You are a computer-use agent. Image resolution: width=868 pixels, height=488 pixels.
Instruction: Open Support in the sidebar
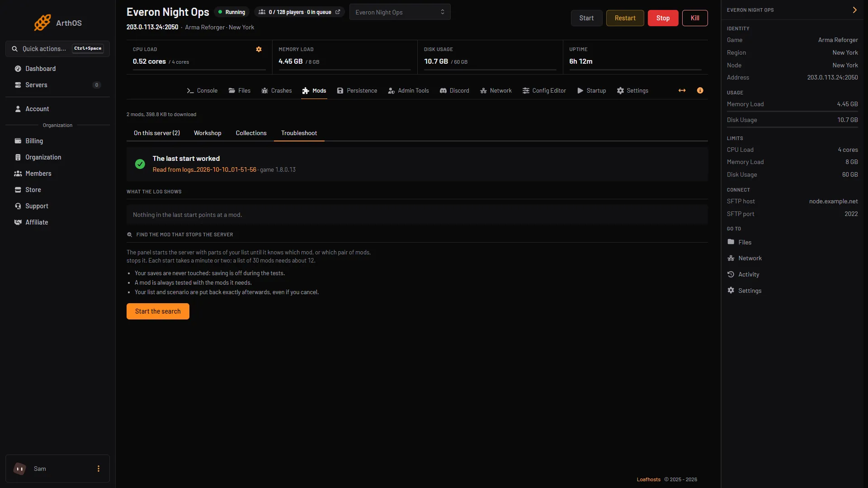coord(57,206)
